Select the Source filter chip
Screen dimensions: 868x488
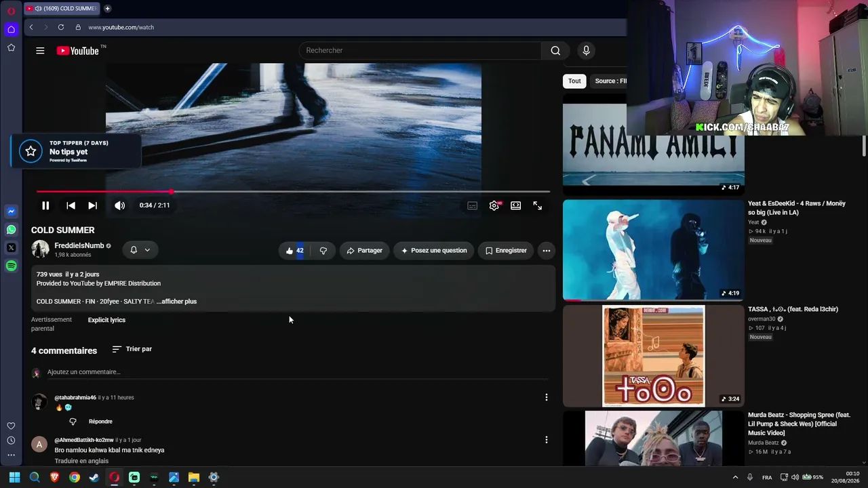(x=610, y=81)
